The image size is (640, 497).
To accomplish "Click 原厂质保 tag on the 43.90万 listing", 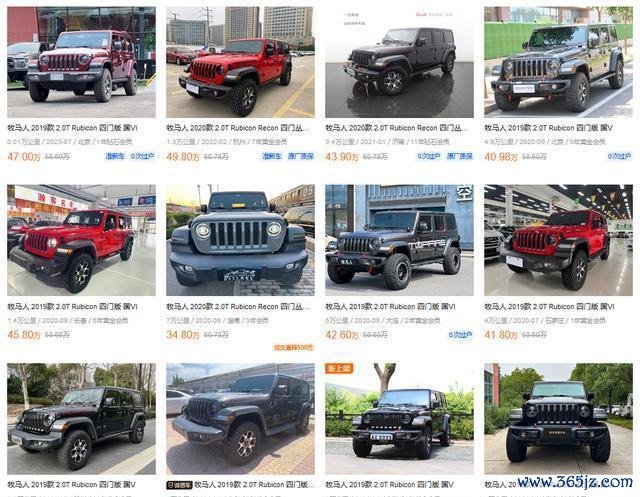I will [460, 156].
